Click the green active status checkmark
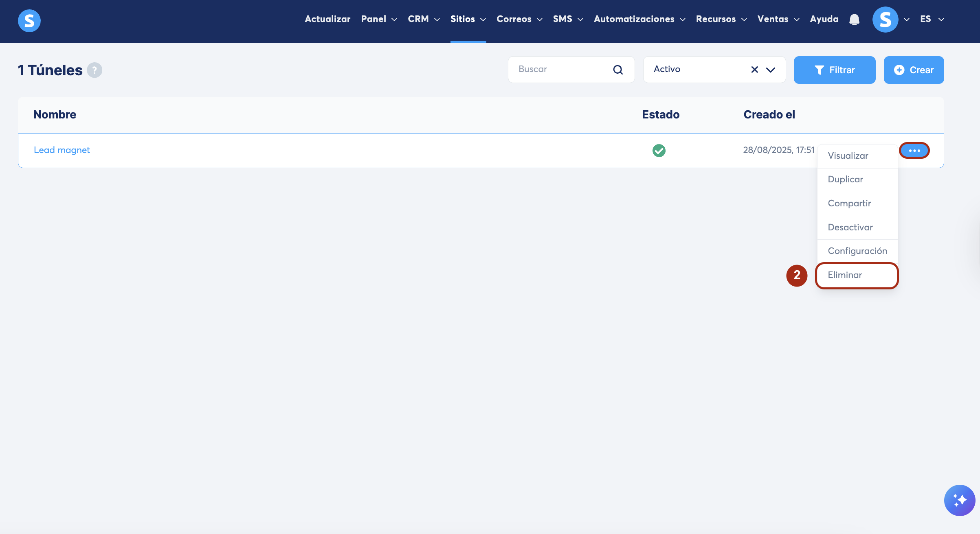Screen dimensions: 980x534 point(659,151)
